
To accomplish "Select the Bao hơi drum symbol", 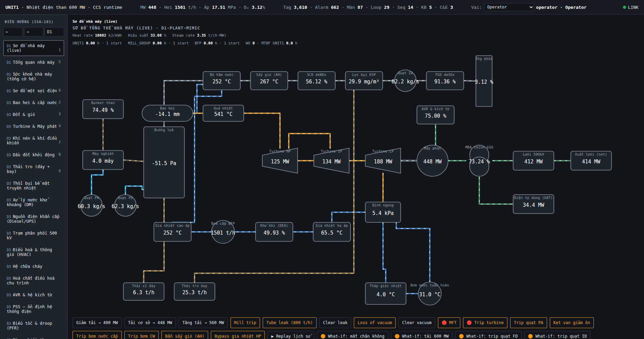I will point(167,113).
